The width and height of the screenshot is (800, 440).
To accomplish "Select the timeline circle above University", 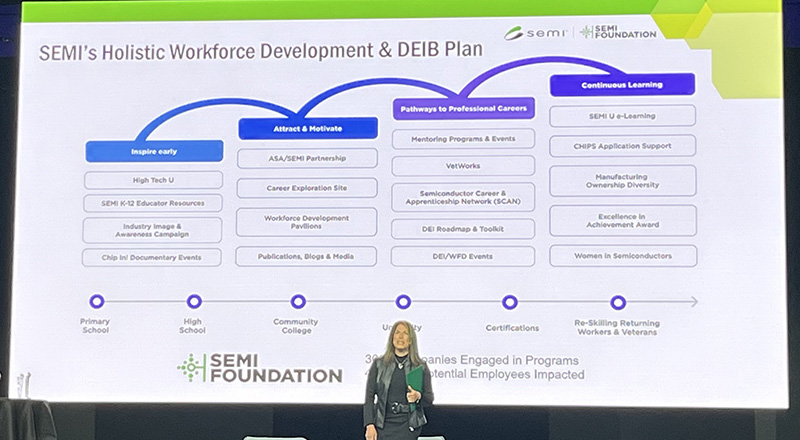I will click(x=403, y=302).
